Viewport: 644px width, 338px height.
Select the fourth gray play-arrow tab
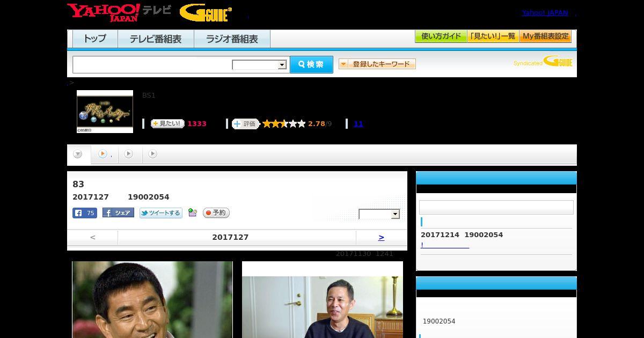tap(153, 155)
